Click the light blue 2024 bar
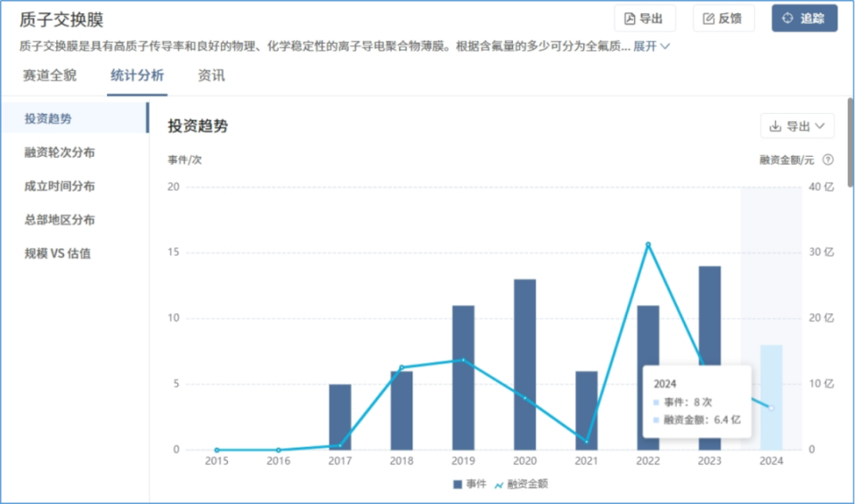855x504 pixels. click(771, 396)
